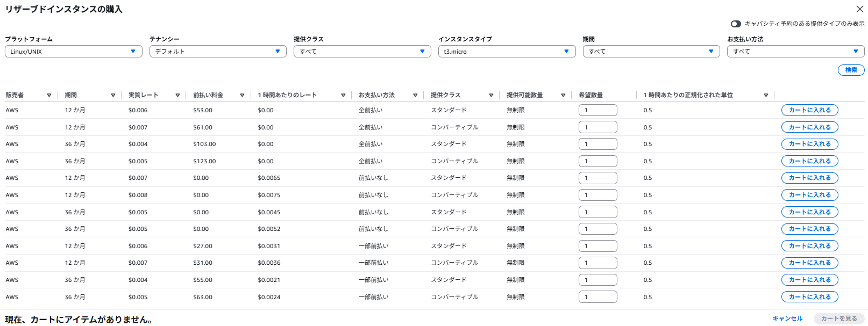Sort by 1 時間あたりの正規化された単位 arrow

click(x=766, y=95)
